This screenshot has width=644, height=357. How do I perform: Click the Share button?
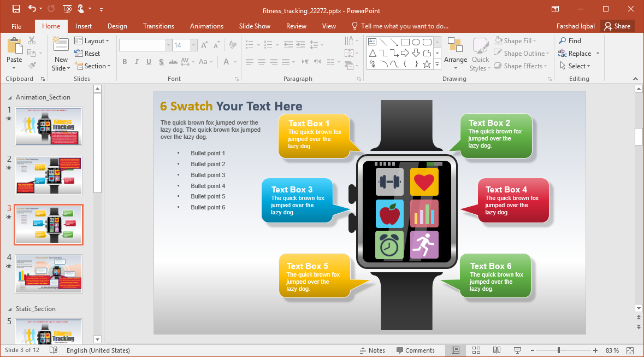pyautogui.click(x=617, y=26)
